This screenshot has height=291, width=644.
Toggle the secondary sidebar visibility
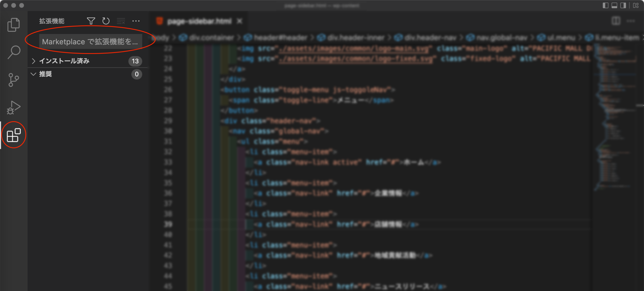(622, 5)
